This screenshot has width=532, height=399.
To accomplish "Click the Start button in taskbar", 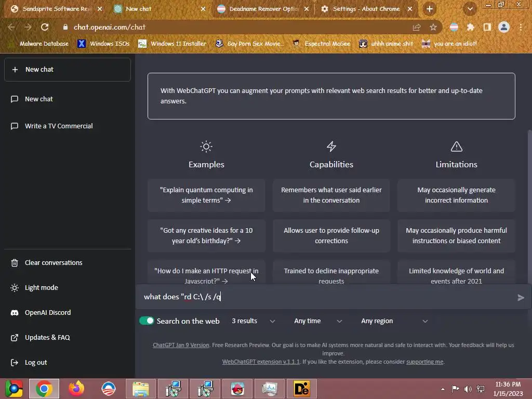I will pos(14,389).
